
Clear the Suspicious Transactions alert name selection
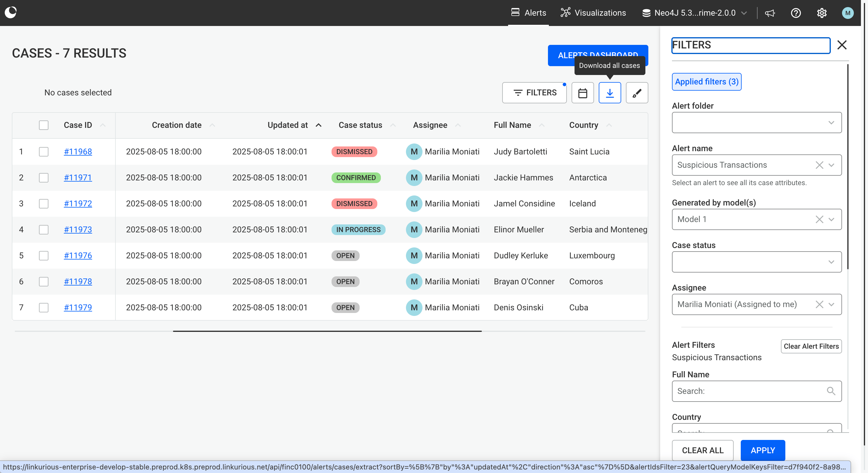point(819,165)
